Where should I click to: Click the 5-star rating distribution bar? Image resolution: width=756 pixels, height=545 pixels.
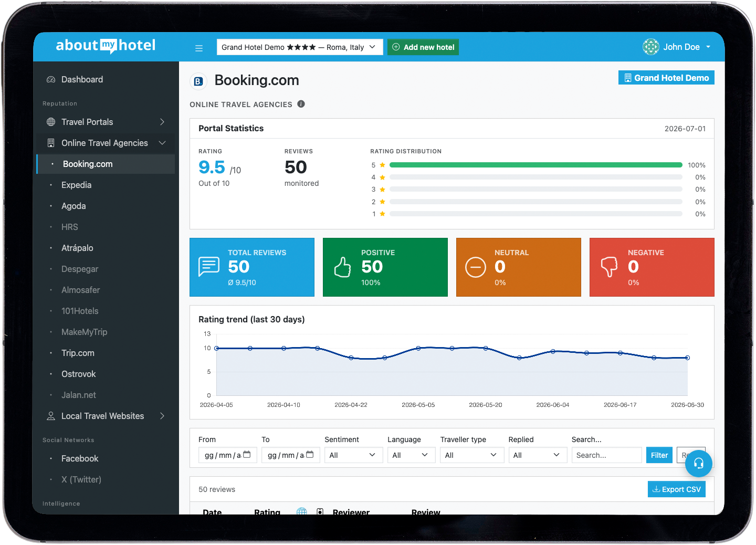pos(536,165)
